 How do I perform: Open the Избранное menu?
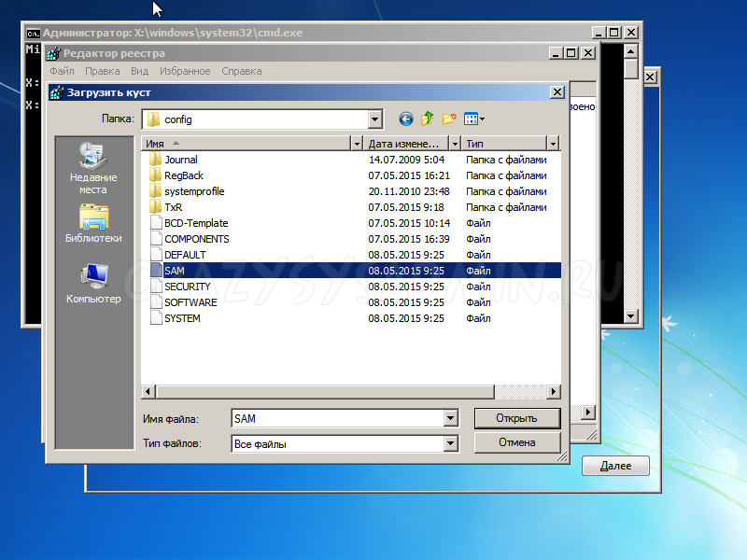click(184, 71)
